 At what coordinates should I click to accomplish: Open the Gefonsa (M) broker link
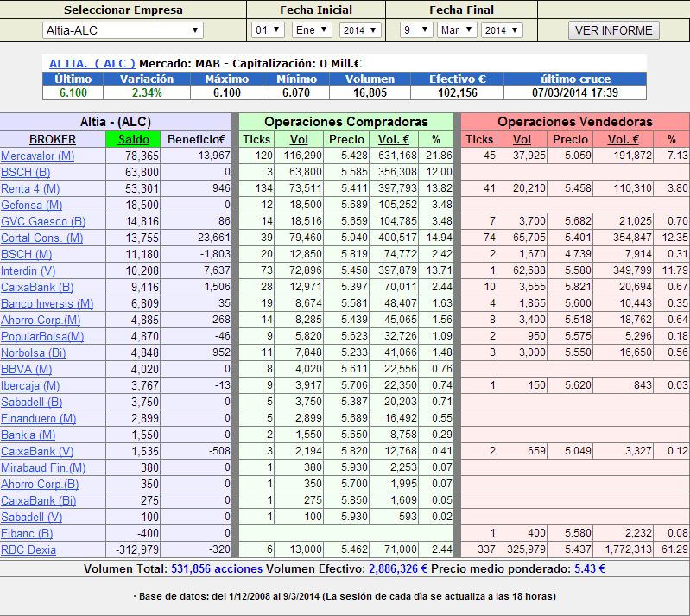32,205
